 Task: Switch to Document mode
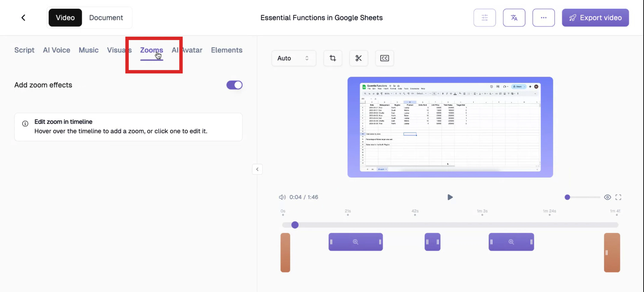106,18
